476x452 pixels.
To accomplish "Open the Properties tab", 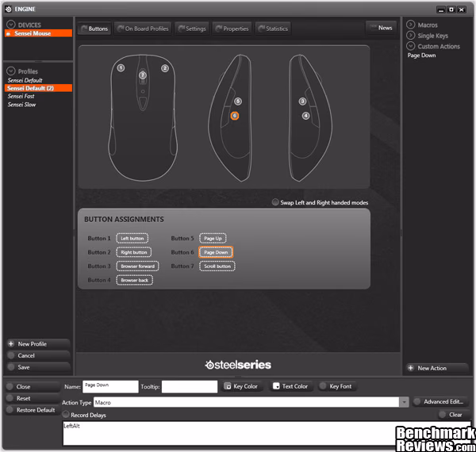I will click(x=232, y=29).
